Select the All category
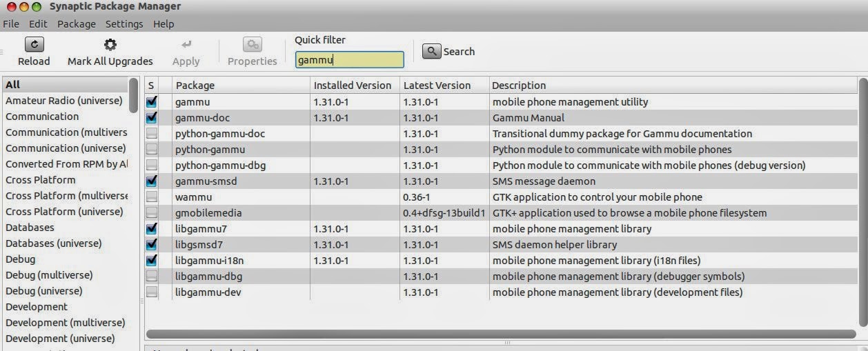Screen dimensions: 868x351 click(65, 84)
